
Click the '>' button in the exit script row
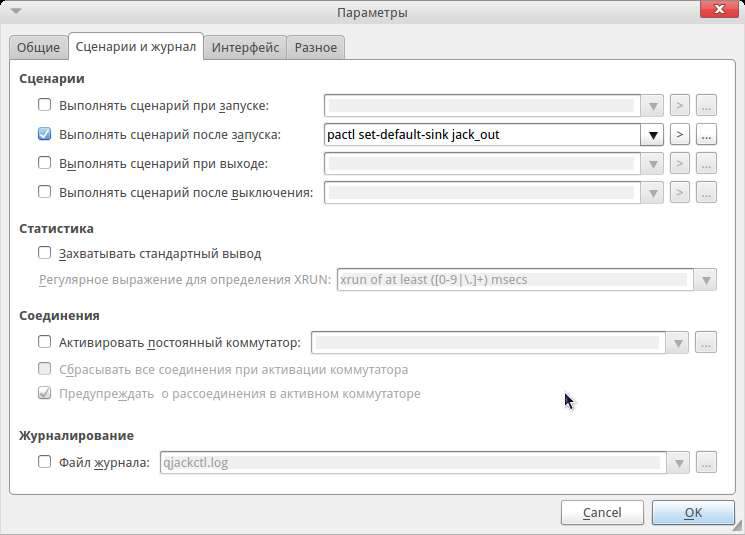(680, 163)
